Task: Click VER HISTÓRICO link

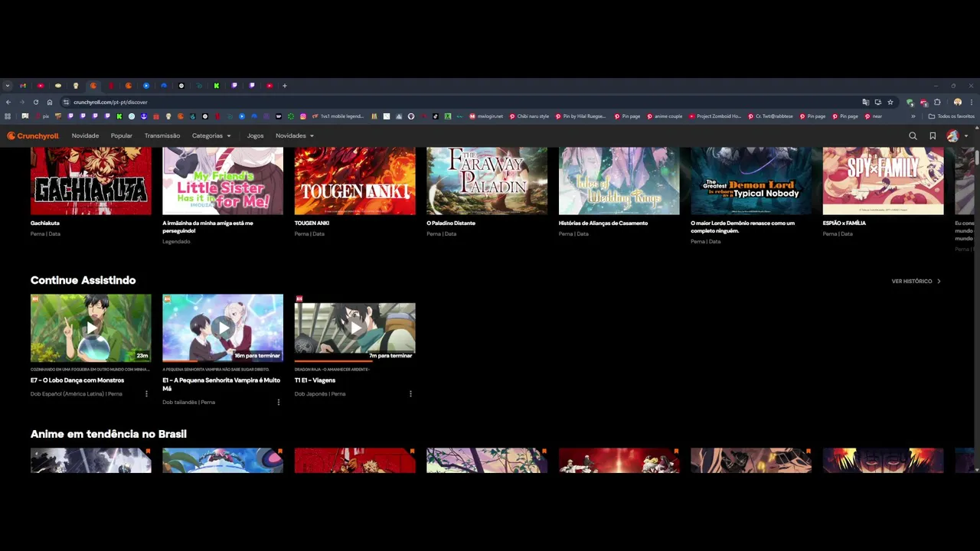Action: tap(916, 281)
